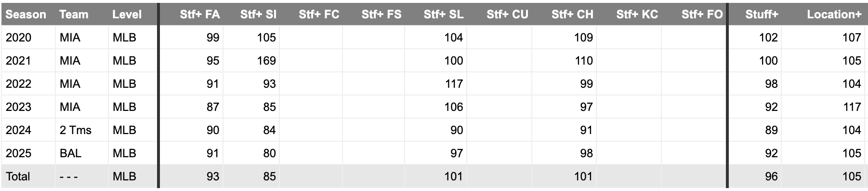Screen dimensions: 868x191
Task: Select the BAL team cell
Action: (x=70, y=153)
